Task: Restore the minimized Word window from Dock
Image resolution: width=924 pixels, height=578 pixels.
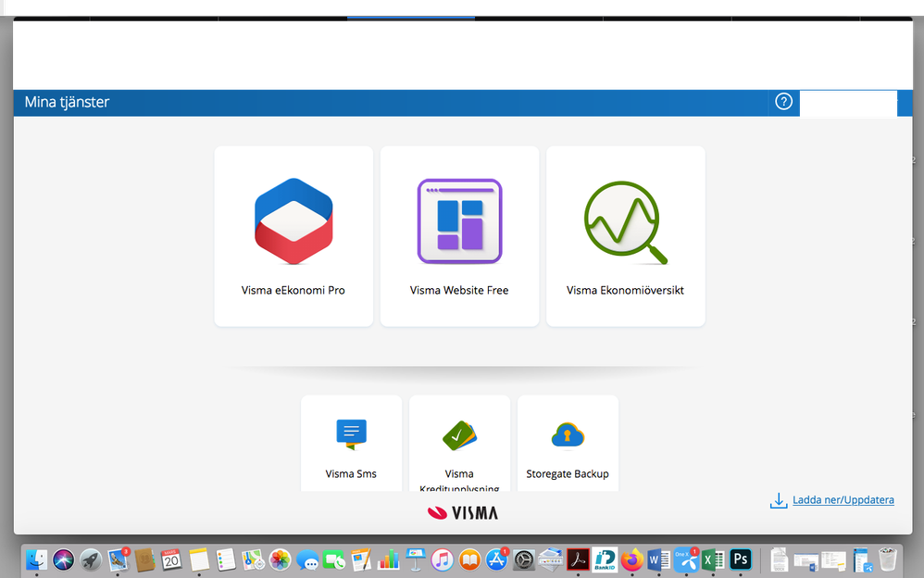Action: pos(806,561)
